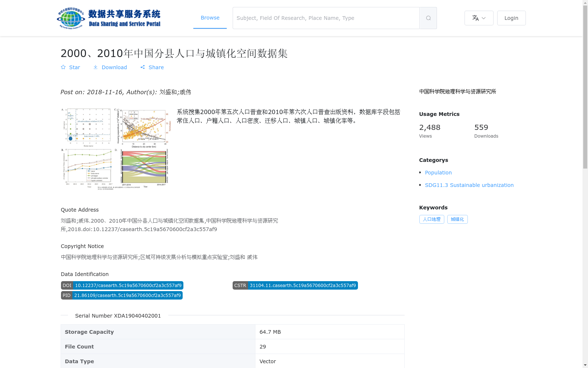Click the Quote Address citation text
The image size is (588, 368).
(169, 225)
